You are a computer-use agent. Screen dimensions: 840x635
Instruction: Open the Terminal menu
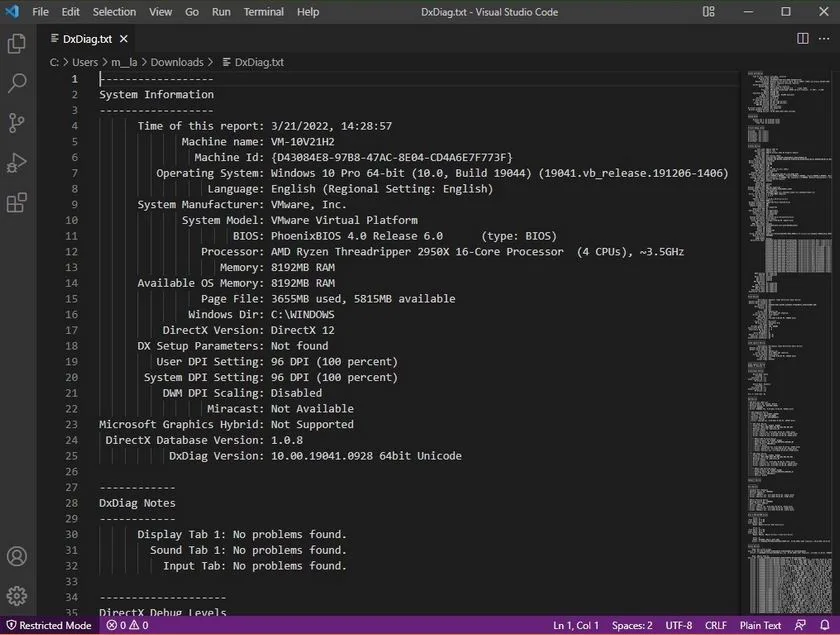click(x=264, y=12)
